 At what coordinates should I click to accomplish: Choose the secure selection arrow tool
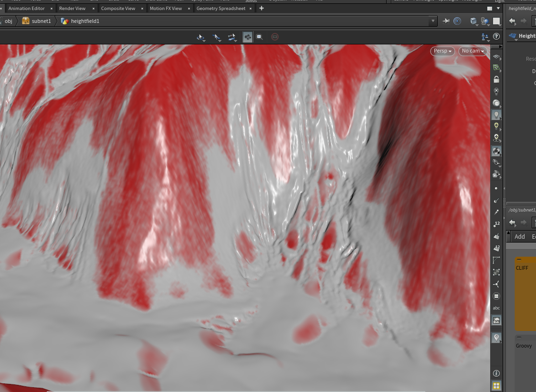216,37
